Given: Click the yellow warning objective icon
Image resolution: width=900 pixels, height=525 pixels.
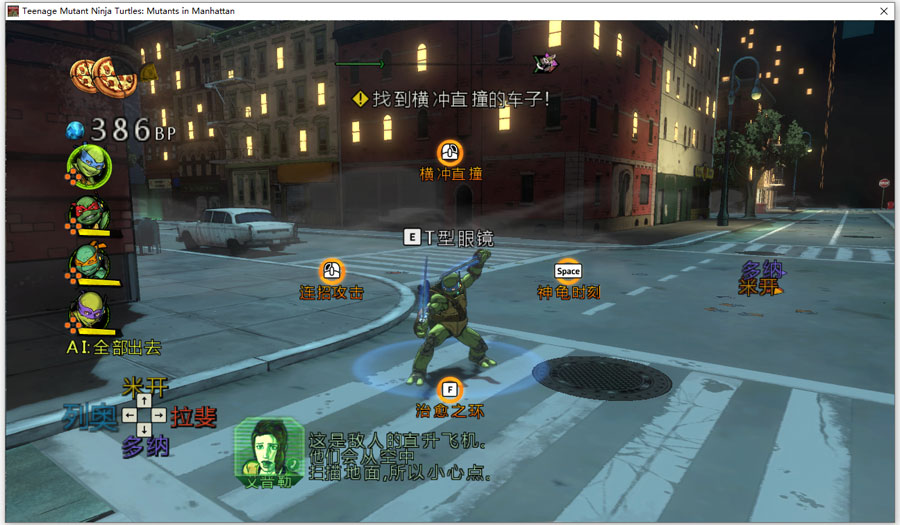Looking at the screenshot, I should (x=360, y=99).
